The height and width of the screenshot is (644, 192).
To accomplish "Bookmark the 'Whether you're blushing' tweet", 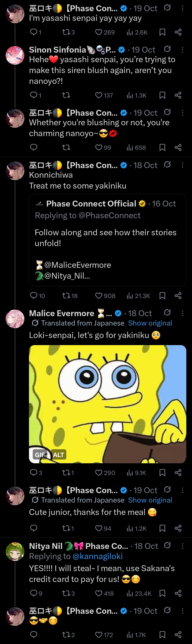I will point(162,147).
